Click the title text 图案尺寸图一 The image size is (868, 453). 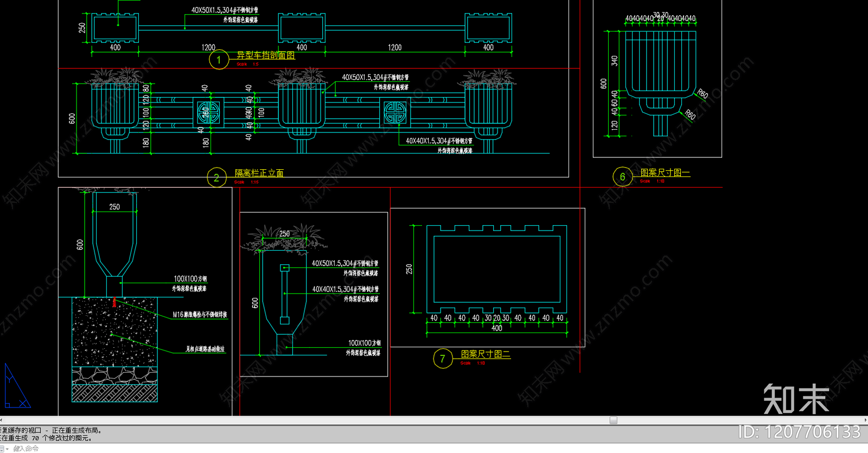665,173
